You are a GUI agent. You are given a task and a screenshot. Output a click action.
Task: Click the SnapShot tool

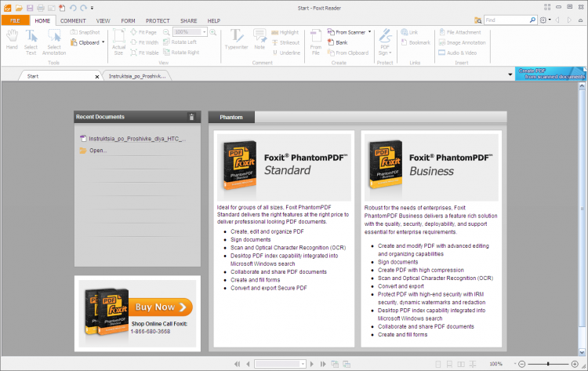pos(85,32)
